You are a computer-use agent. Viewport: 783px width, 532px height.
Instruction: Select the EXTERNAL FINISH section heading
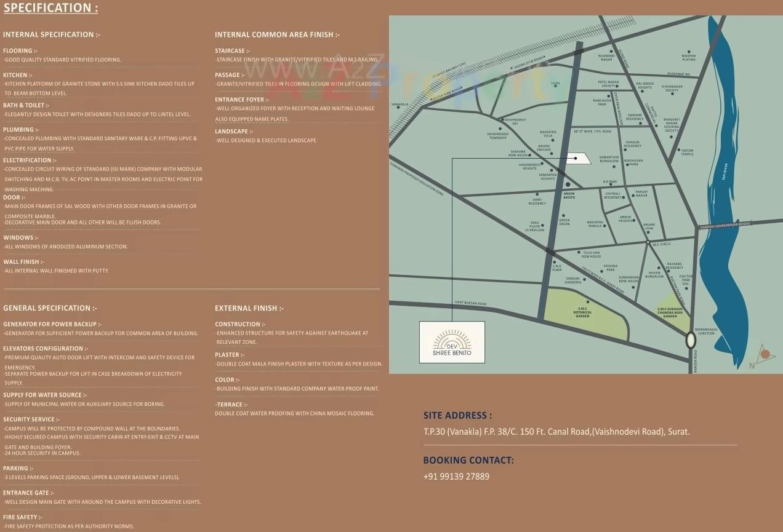248,308
